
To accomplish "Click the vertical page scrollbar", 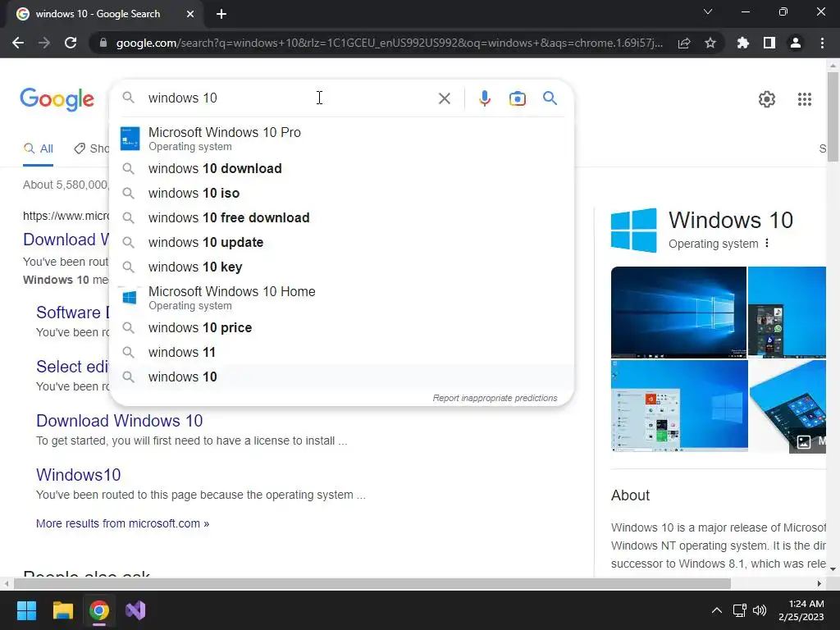I will pyautogui.click(x=833, y=116).
